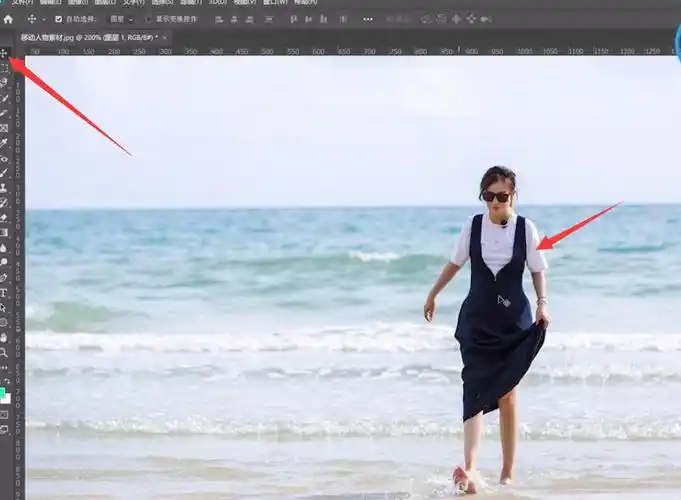Close the 移动人物素材.jpg document tab

click(x=165, y=37)
